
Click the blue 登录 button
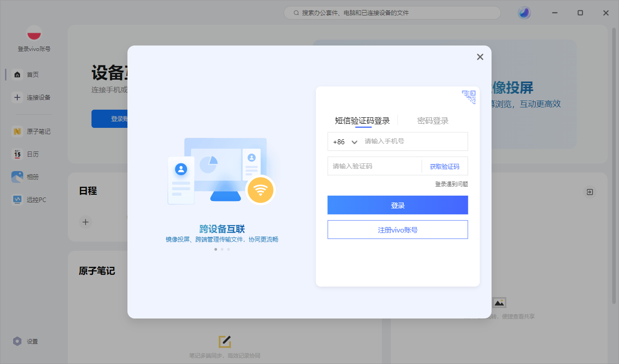pos(398,205)
